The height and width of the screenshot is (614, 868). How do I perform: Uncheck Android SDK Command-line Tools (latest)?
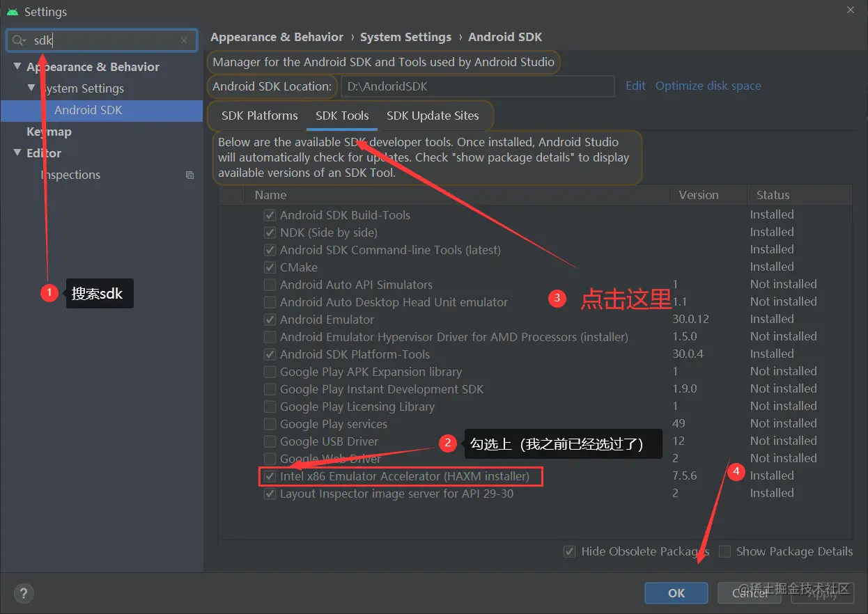(270, 250)
